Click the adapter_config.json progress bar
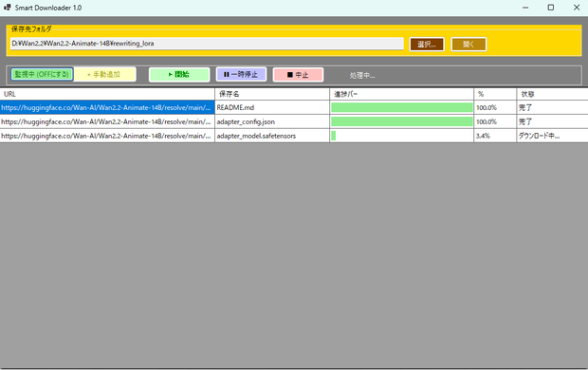This screenshot has height=370, width=588. coord(401,121)
